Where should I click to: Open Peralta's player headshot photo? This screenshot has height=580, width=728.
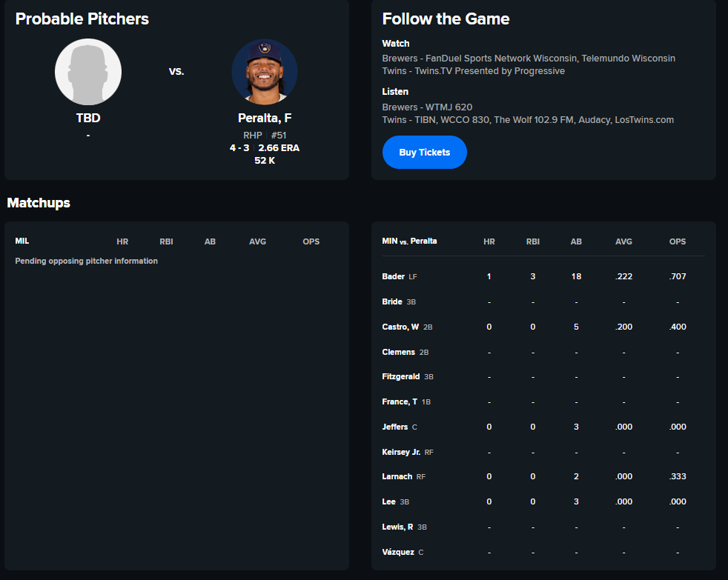click(265, 72)
